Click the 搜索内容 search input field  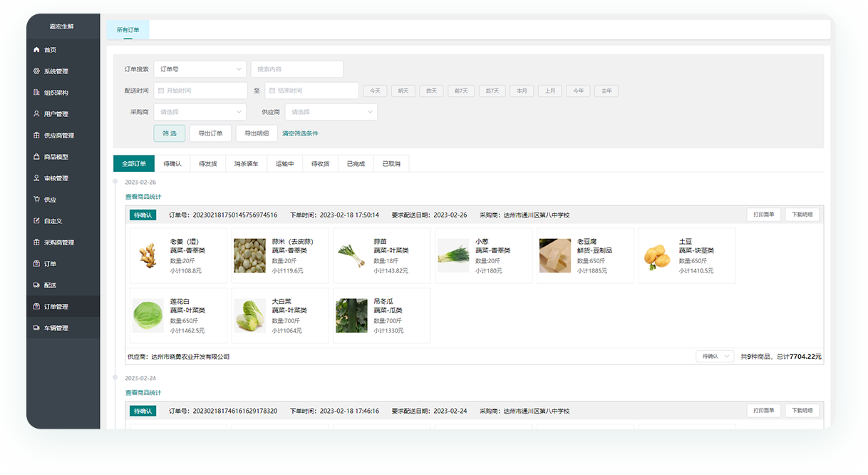pyautogui.click(x=296, y=69)
